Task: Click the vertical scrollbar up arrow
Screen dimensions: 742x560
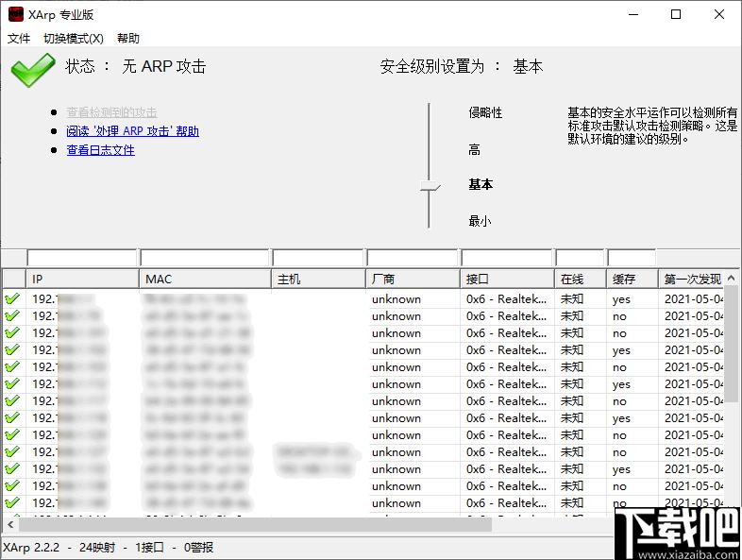Action: pos(731,279)
